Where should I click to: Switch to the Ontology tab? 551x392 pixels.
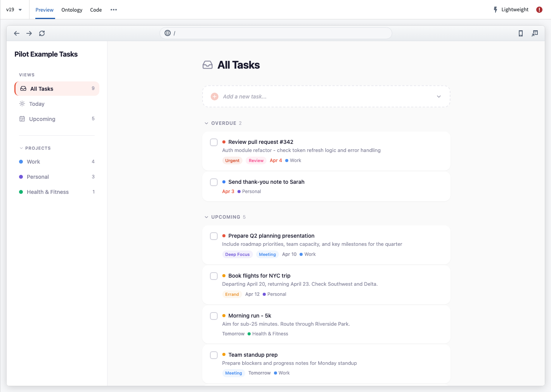tap(72, 10)
